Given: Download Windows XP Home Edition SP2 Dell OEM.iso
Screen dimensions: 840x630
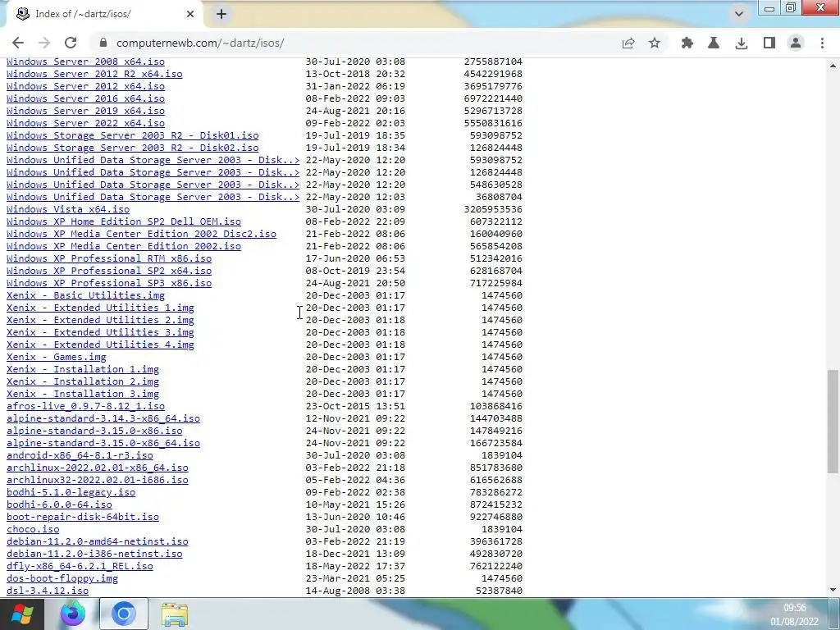Looking at the screenshot, I should point(124,221).
